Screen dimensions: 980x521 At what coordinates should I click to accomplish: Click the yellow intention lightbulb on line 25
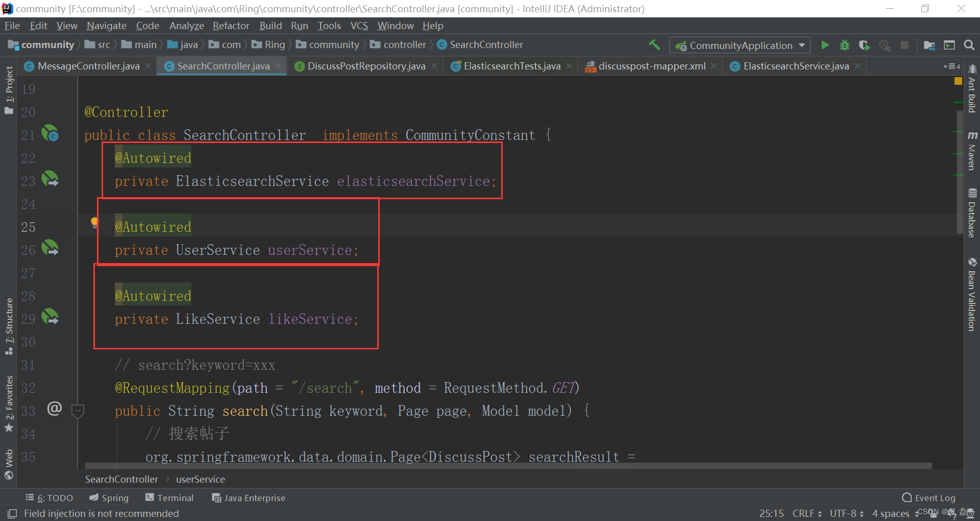[94, 222]
